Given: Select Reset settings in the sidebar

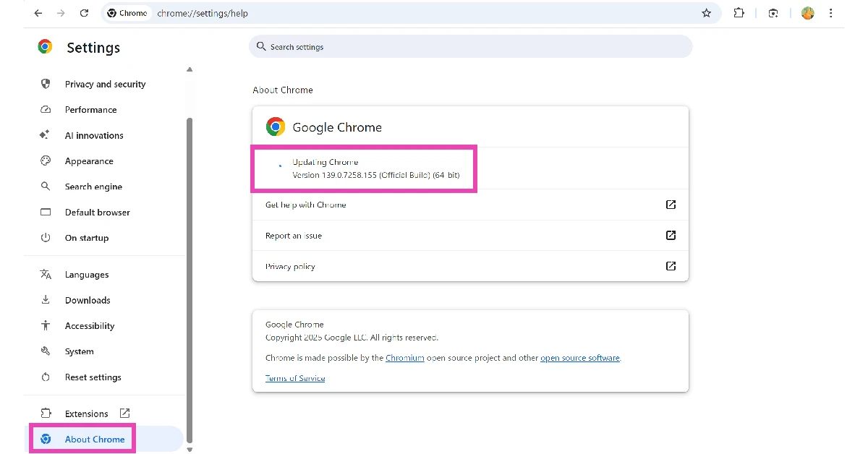Looking at the screenshot, I should point(93,377).
